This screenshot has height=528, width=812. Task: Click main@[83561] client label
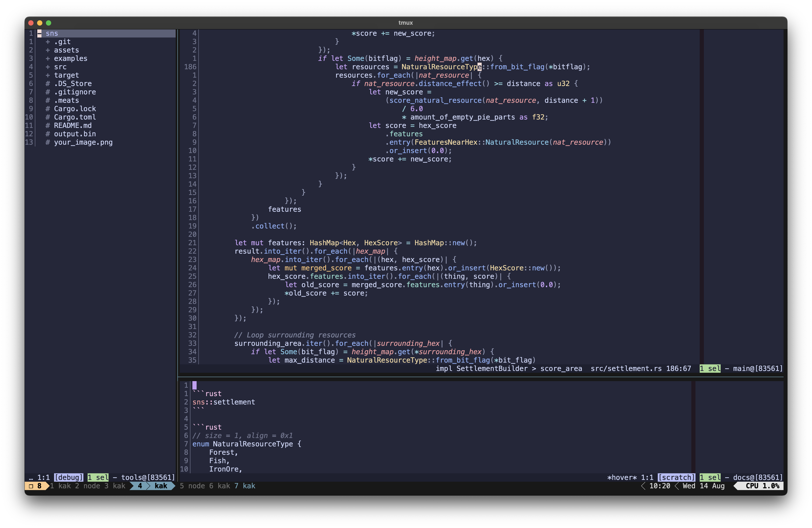click(x=758, y=368)
